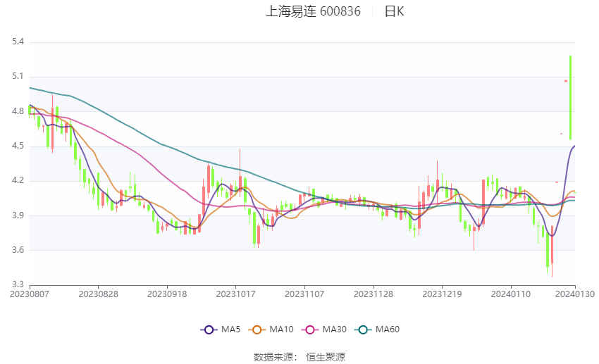Click the lowest red candlestick near 3.4
The height and width of the screenshot is (364, 599).
(x=552, y=251)
